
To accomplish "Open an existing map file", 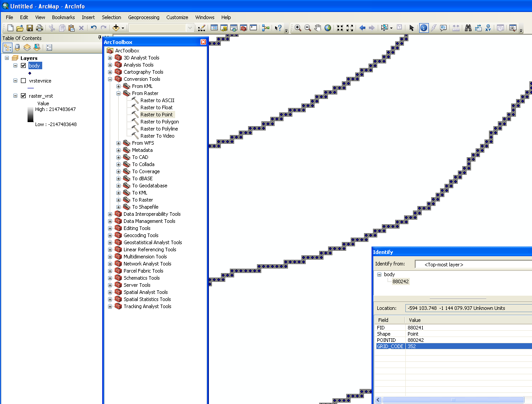I will [20, 28].
